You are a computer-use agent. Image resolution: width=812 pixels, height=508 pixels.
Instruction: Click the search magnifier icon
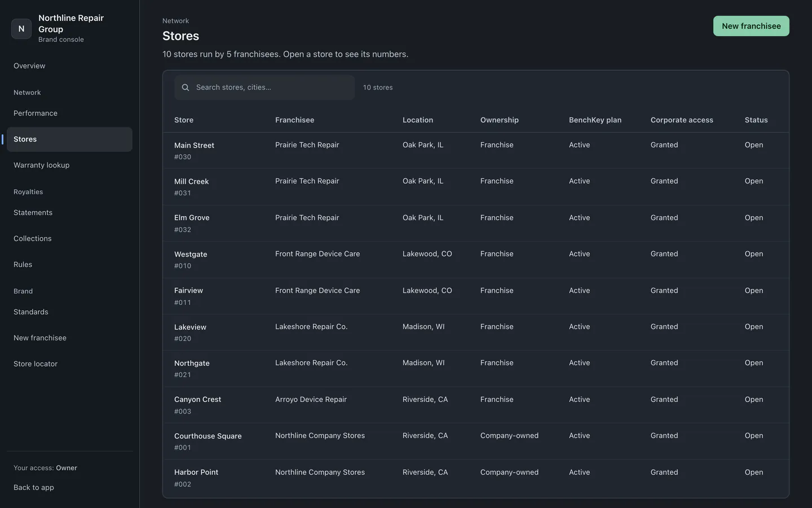[186, 87]
